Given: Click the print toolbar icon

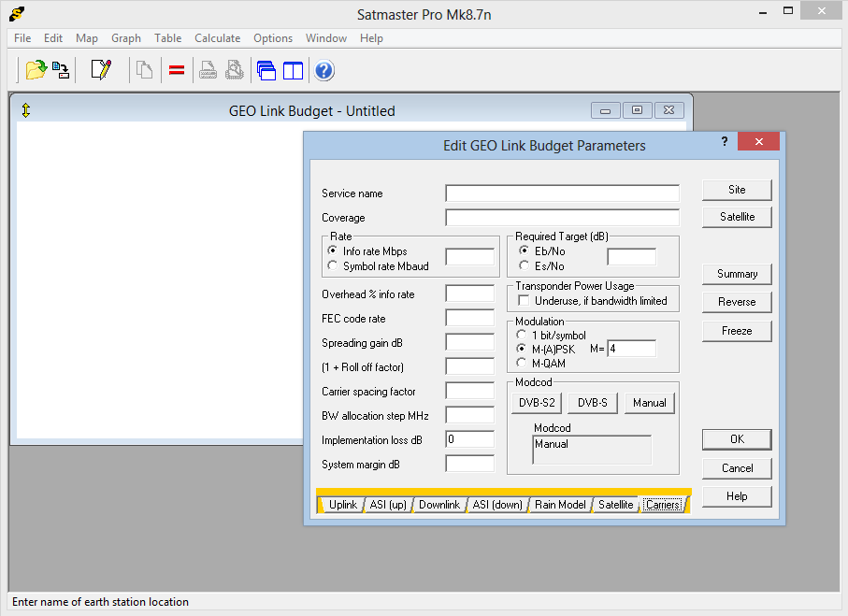Looking at the screenshot, I should (x=208, y=70).
